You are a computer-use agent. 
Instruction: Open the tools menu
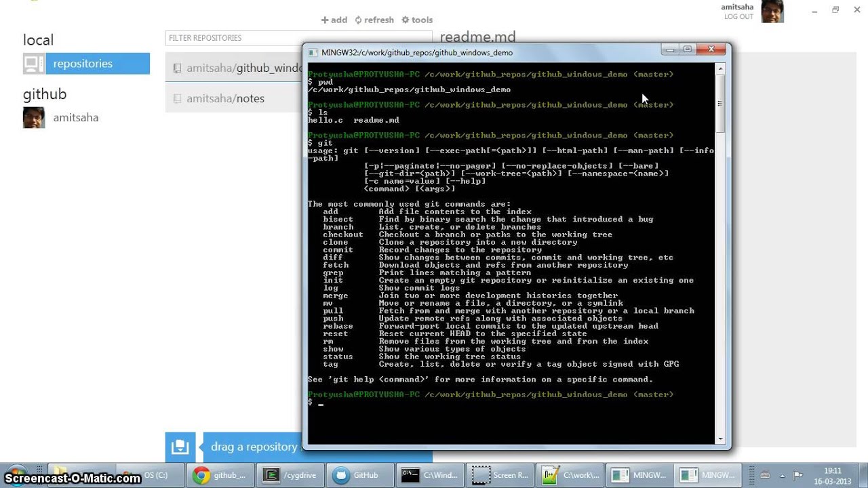click(417, 20)
